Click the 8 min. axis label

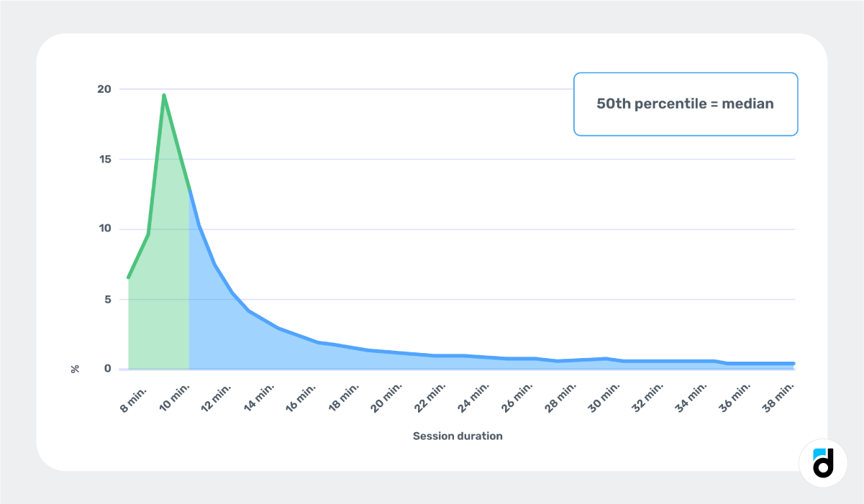[133, 398]
